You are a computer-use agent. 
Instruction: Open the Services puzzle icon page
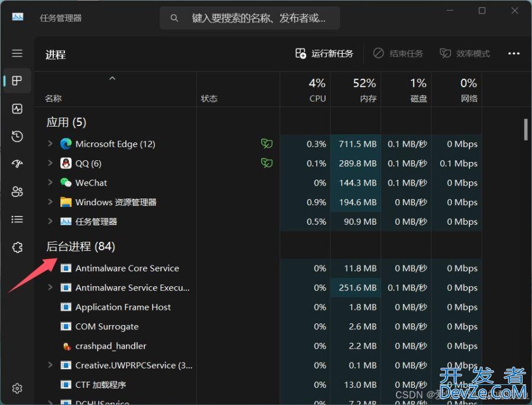coord(17,247)
